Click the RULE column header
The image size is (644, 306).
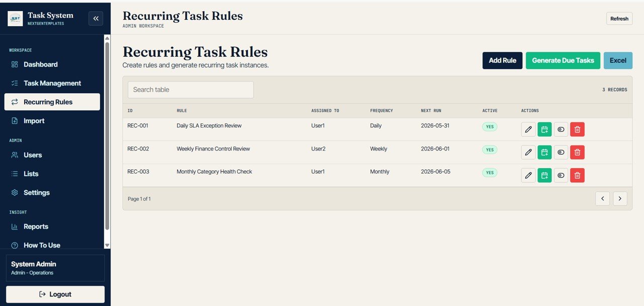point(182,111)
